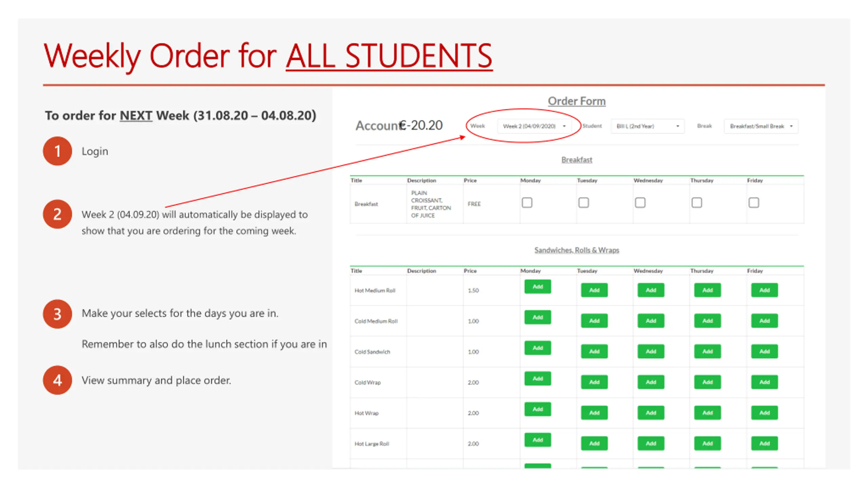This screenshot has width=868, height=488.
Task: Add Hot Large Roll for Friday
Action: 765,443
